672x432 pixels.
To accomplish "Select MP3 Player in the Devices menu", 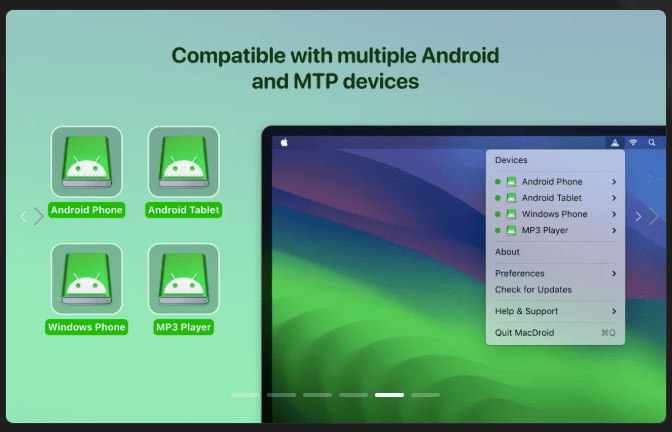I will click(x=555, y=231).
